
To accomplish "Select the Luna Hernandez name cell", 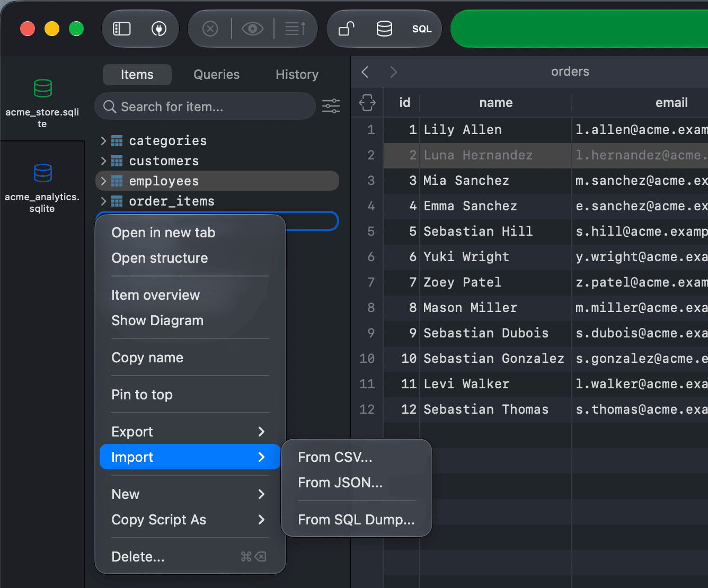I will (496, 155).
